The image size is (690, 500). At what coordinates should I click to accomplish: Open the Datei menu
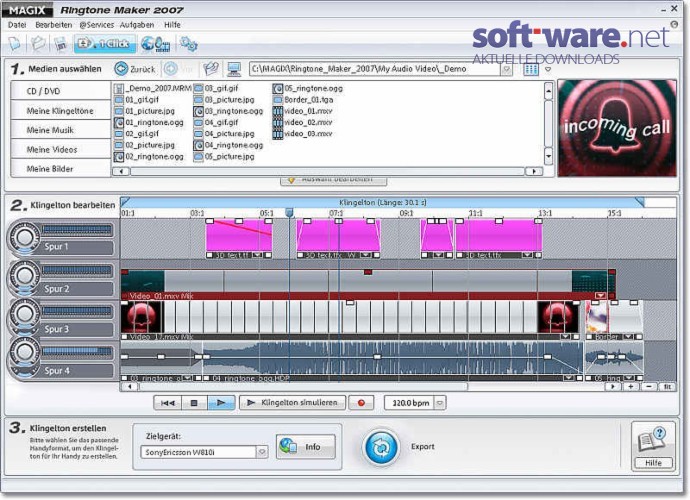click(x=17, y=25)
